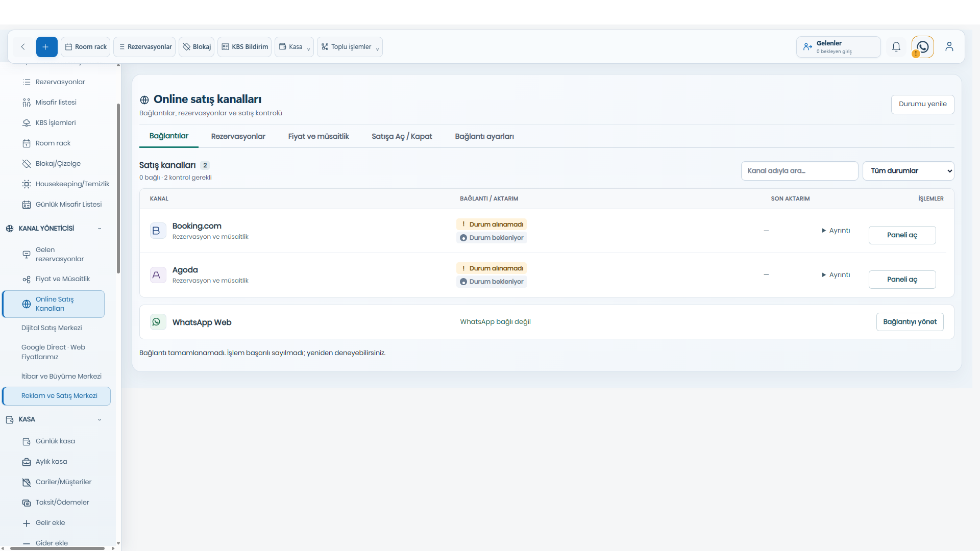Collapse the KANAL YÖNETİCİSİ section
Screen dimensions: 980x551
(x=100, y=229)
